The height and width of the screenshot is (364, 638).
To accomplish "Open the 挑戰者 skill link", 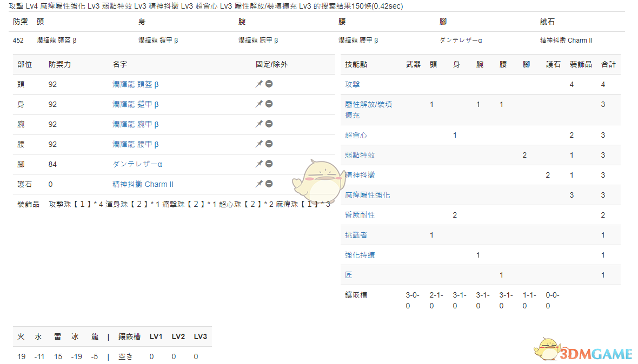I will (356, 234).
